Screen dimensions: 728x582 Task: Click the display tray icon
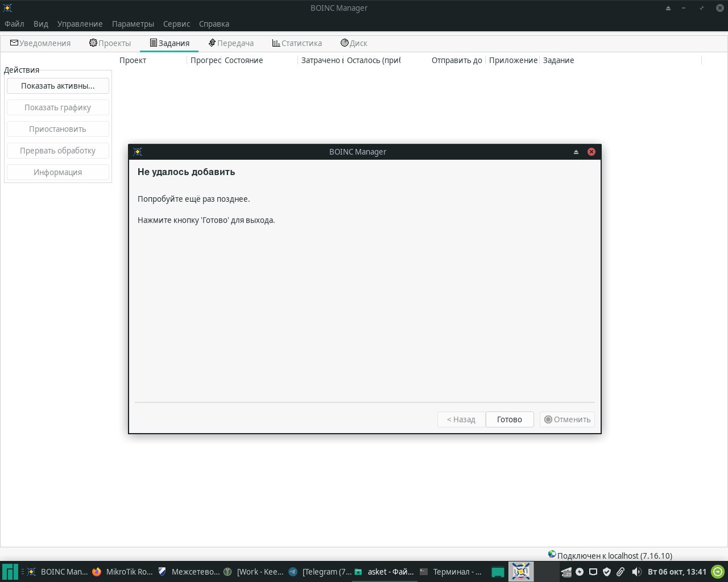coord(593,572)
